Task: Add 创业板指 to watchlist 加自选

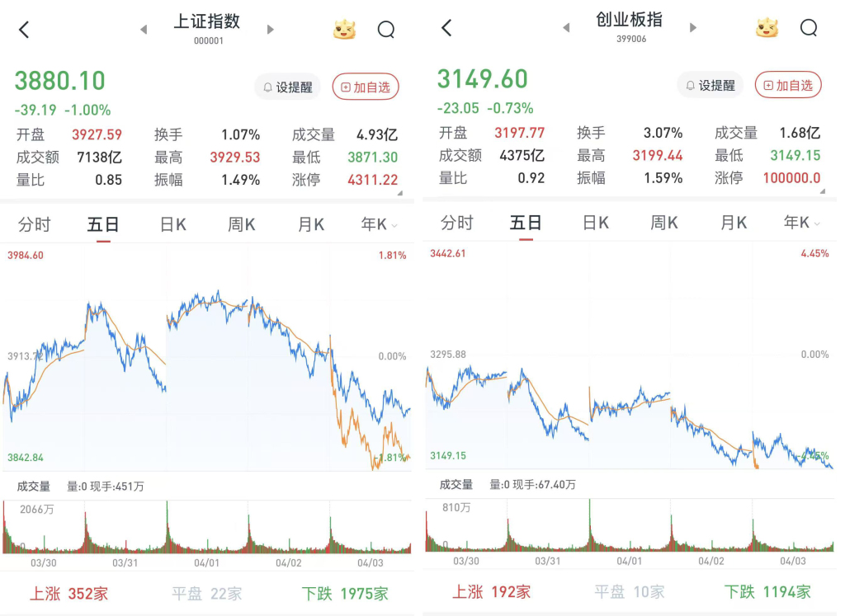Action: click(788, 85)
